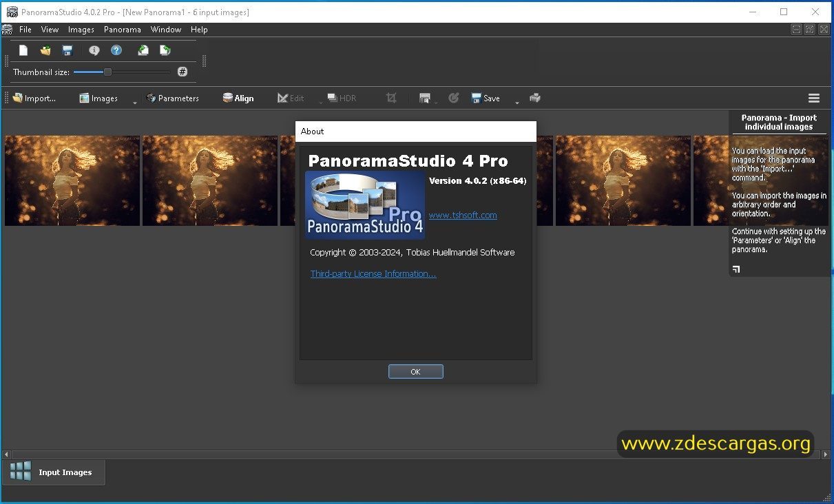Select the thumbnail just right of About dialog
Screen dimensions: 834x504
[x=623, y=180]
